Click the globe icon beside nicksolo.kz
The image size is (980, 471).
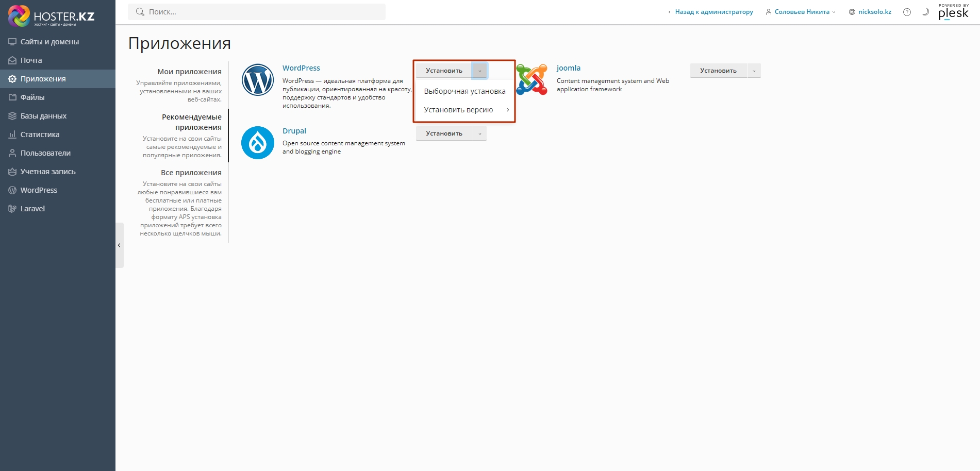pos(852,12)
